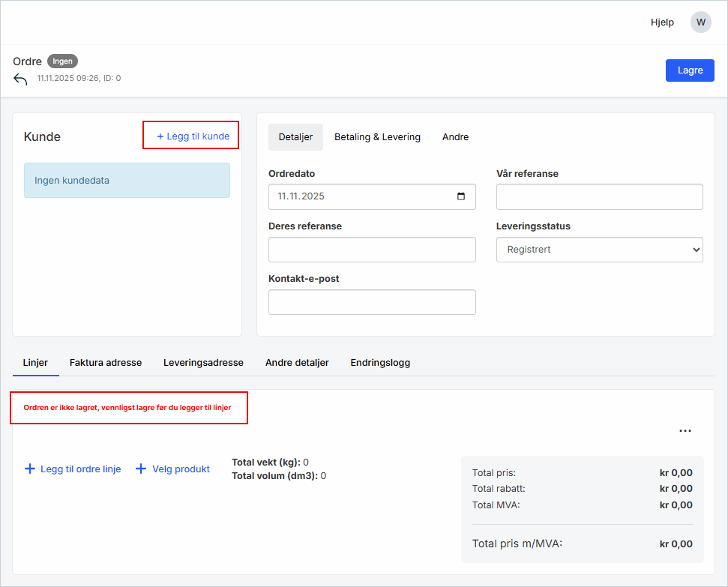Switch to Betaling & Levering tab

point(377,137)
